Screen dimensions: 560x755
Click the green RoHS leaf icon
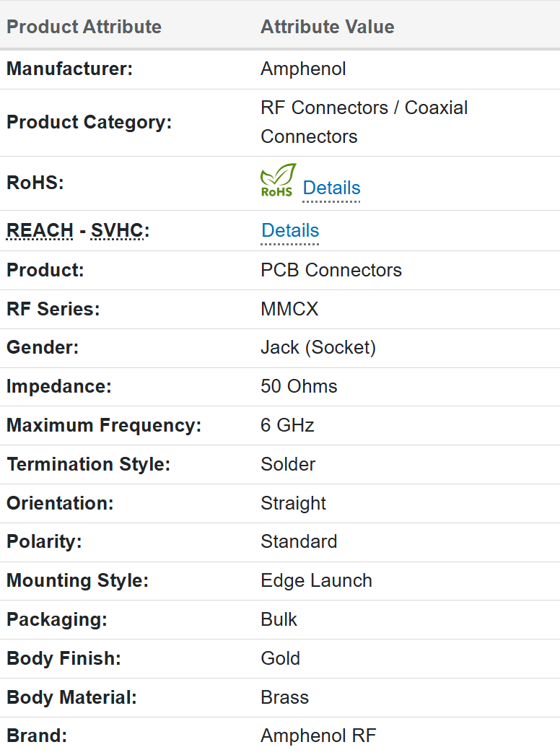point(278,180)
